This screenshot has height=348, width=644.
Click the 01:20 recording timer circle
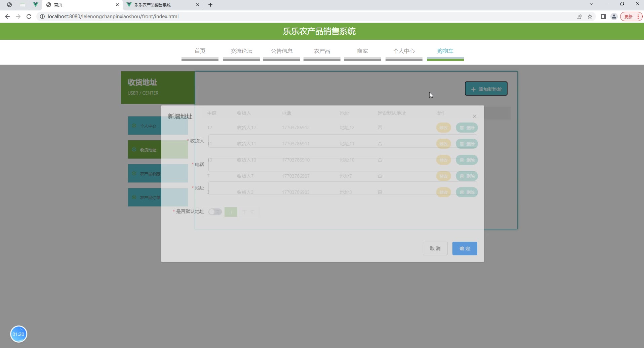pyautogui.click(x=18, y=334)
